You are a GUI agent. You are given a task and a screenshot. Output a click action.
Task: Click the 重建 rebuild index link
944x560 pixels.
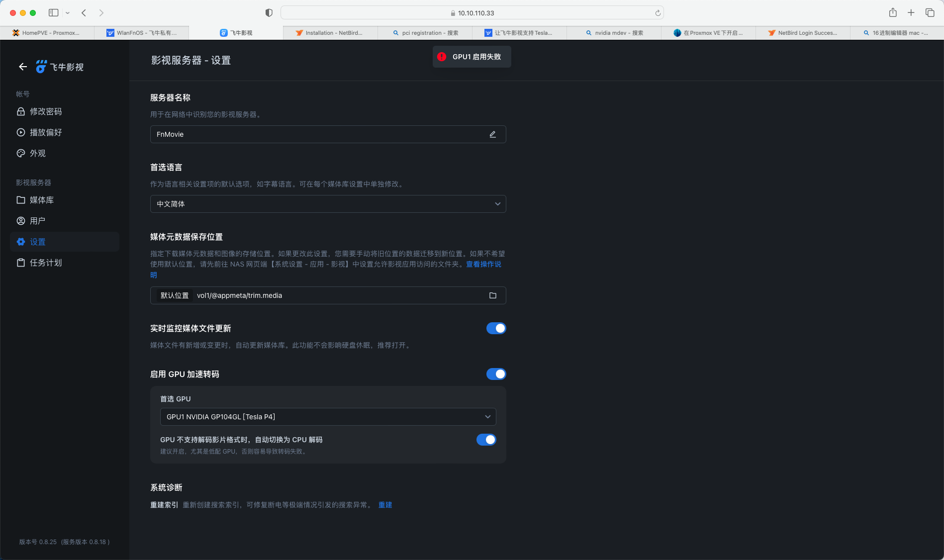click(385, 505)
